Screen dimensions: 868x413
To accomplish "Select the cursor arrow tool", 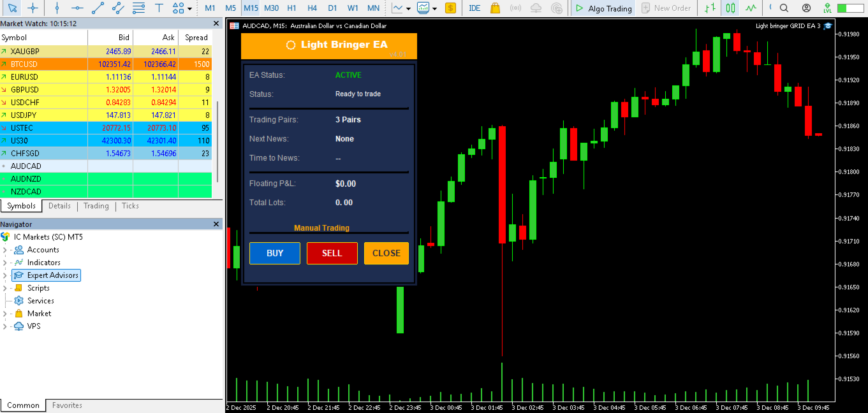I will [x=13, y=8].
